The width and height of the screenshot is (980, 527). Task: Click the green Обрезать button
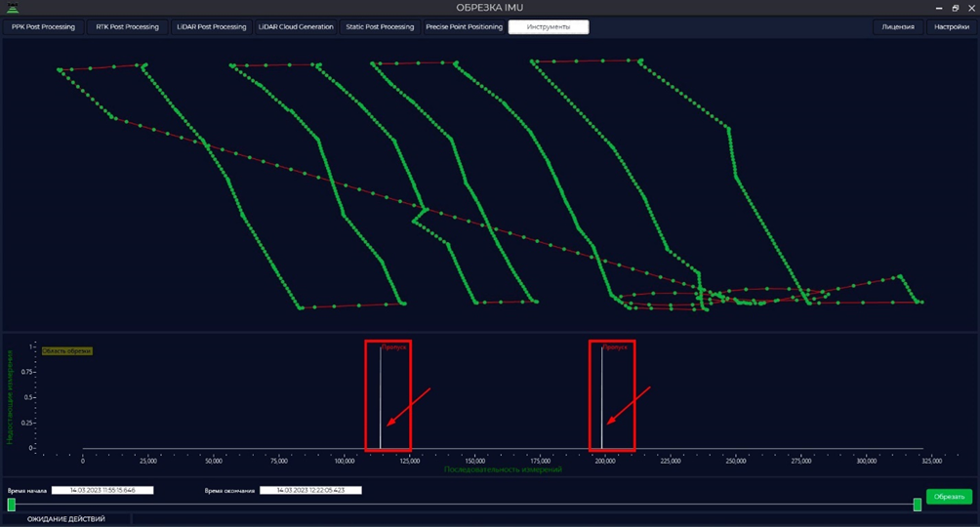pos(949,497)
